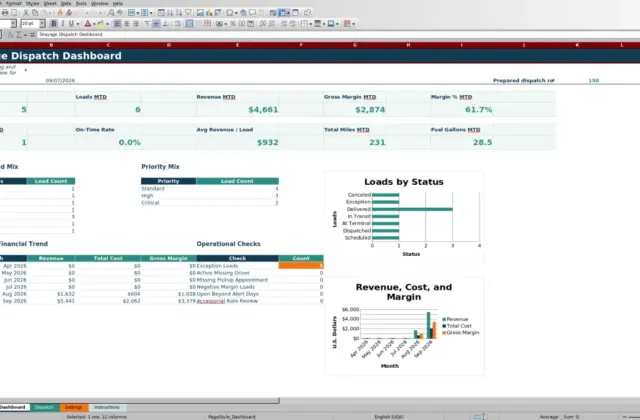
Task: Open the Format menu
Action: [13, 3]
